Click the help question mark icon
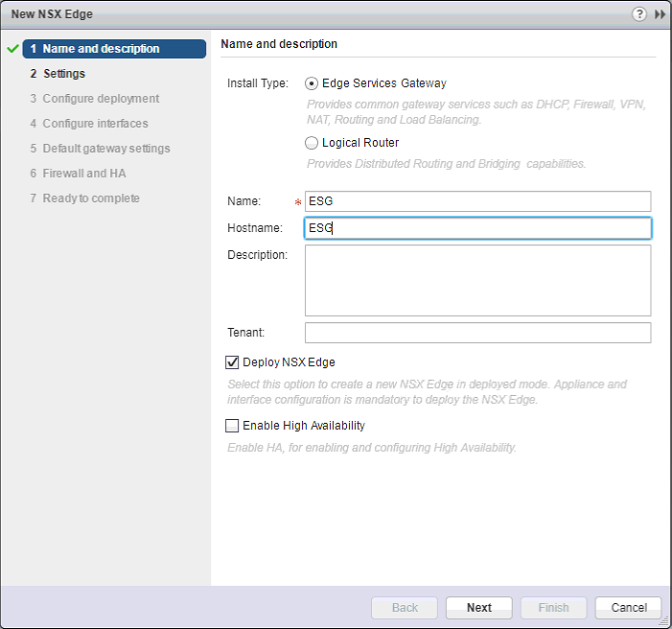The image size is (672, 629). [639, 15]
